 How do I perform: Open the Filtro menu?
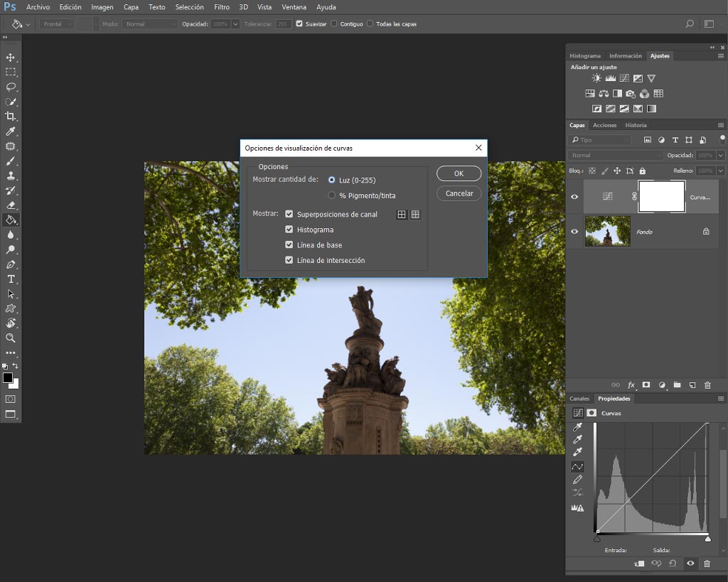pos(222,7)
